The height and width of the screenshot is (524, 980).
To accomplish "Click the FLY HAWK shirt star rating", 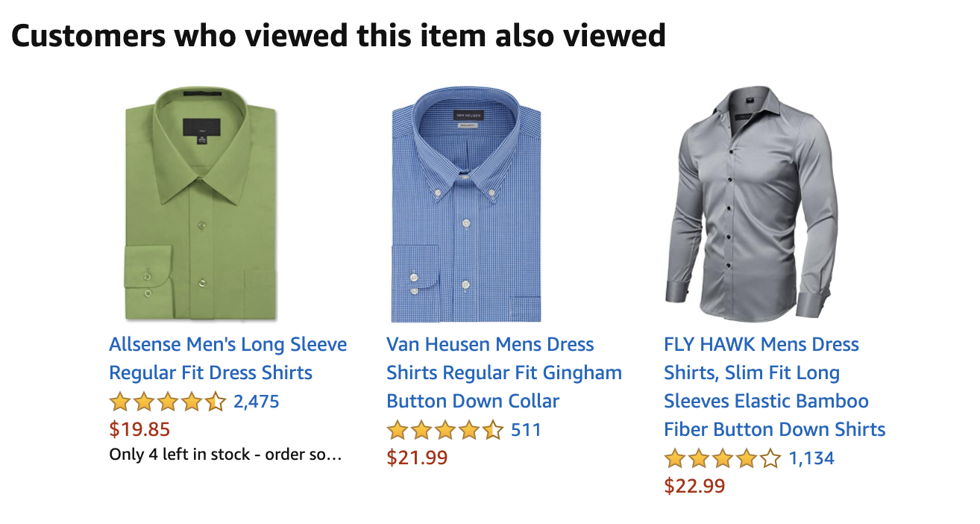I will tap(722, 458).
